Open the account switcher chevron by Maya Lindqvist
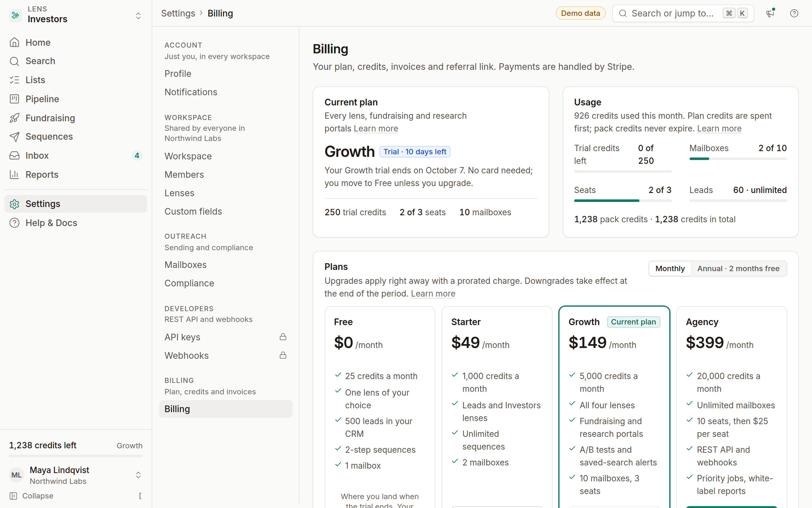The height and width of the screenshot is (508, 812). pyautogui.click(x=138, y=475)
